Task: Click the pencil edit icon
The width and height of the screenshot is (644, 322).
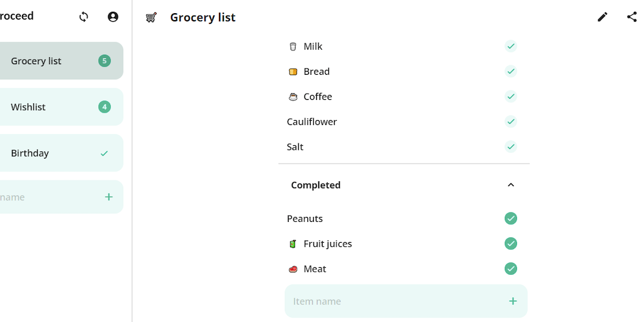Action: [x=602, y=17]
